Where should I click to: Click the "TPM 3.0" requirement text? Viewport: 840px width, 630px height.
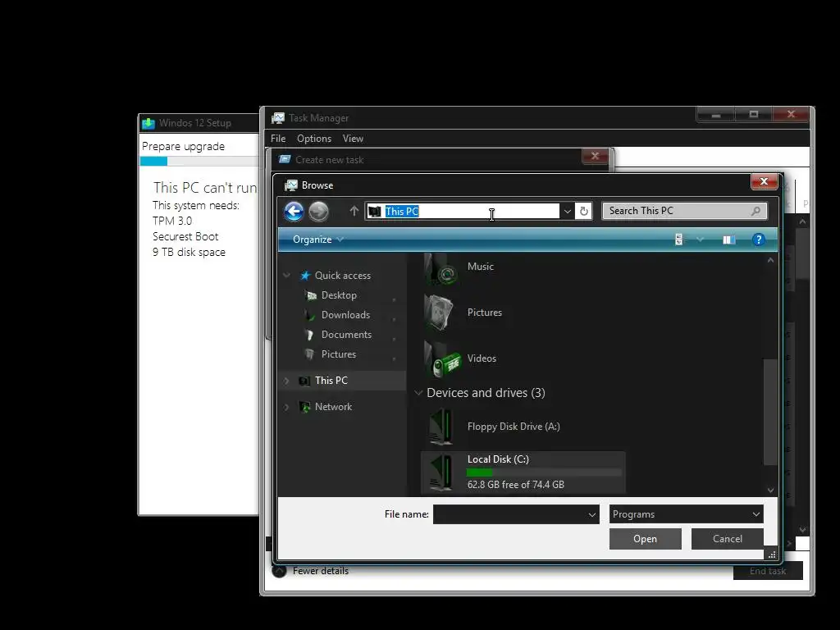pyautogui.click(x=172, y=221)
